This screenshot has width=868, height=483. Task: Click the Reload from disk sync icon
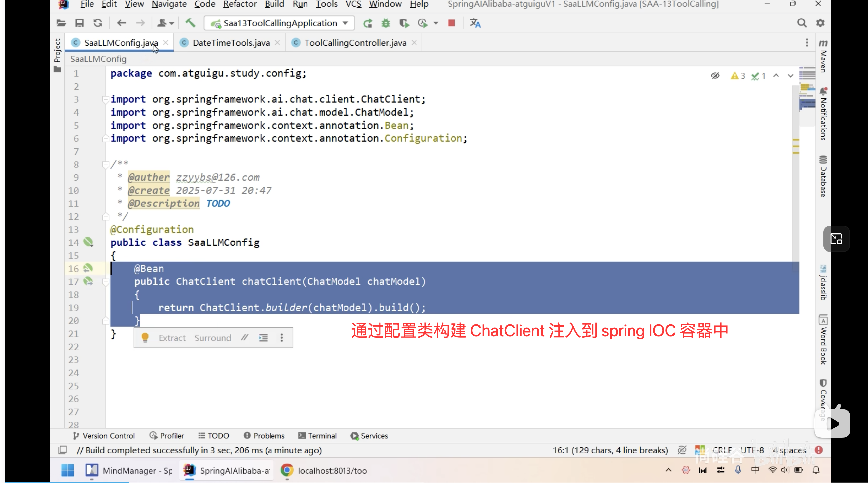tap(98, 23)
